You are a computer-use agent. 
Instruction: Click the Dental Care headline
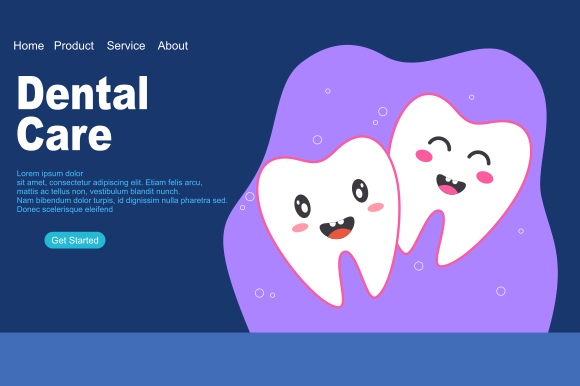tap(82, 113)
